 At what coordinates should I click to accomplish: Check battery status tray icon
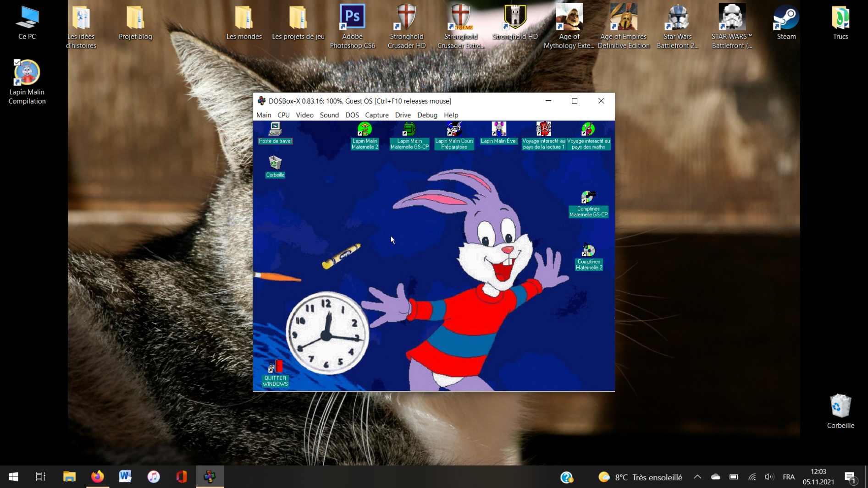[734, 477]
